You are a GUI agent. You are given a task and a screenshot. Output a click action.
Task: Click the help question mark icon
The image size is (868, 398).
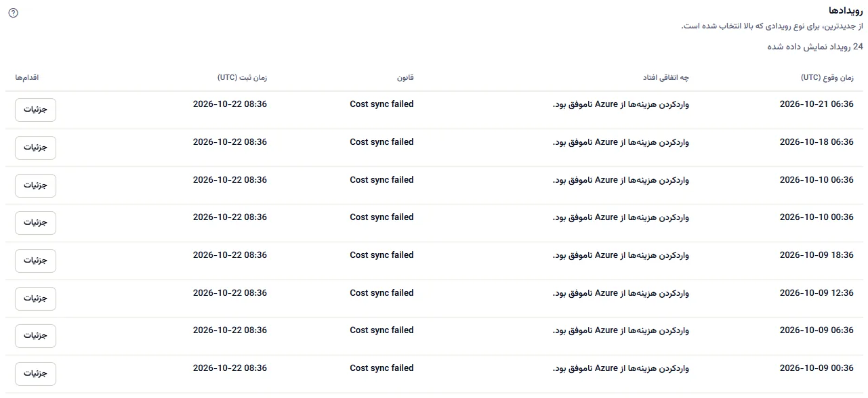pos(13,13)
